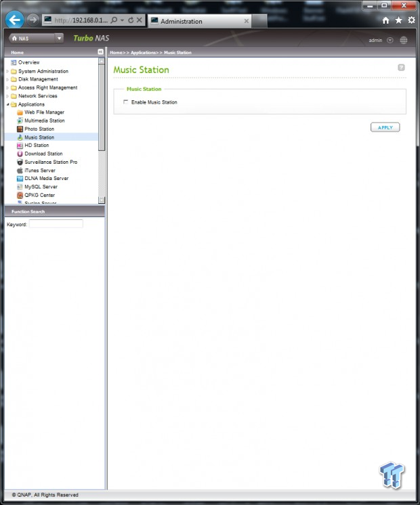
Task: Click the Applications folder icon
Action: [x=14, y=104]
